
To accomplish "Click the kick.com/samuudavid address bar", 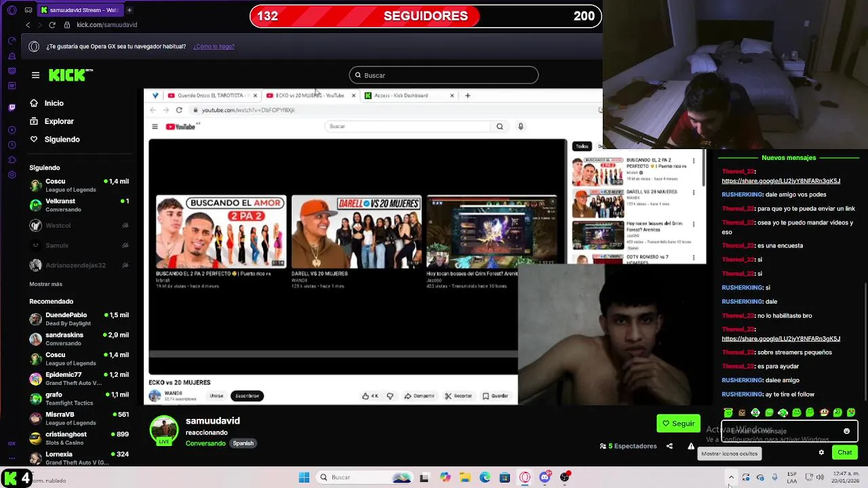I will (x=107, y=25).
